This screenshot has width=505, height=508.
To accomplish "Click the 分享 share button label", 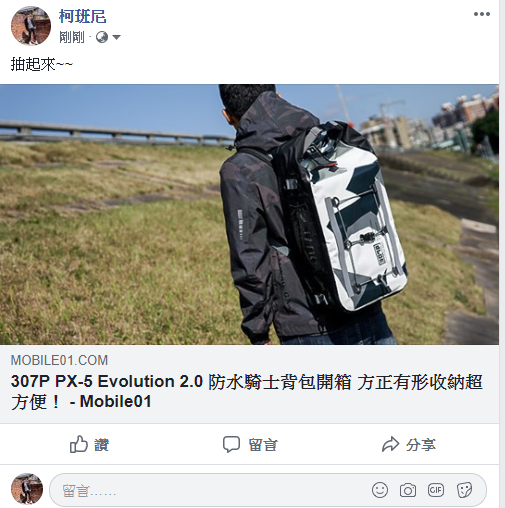I will (421, 445).
